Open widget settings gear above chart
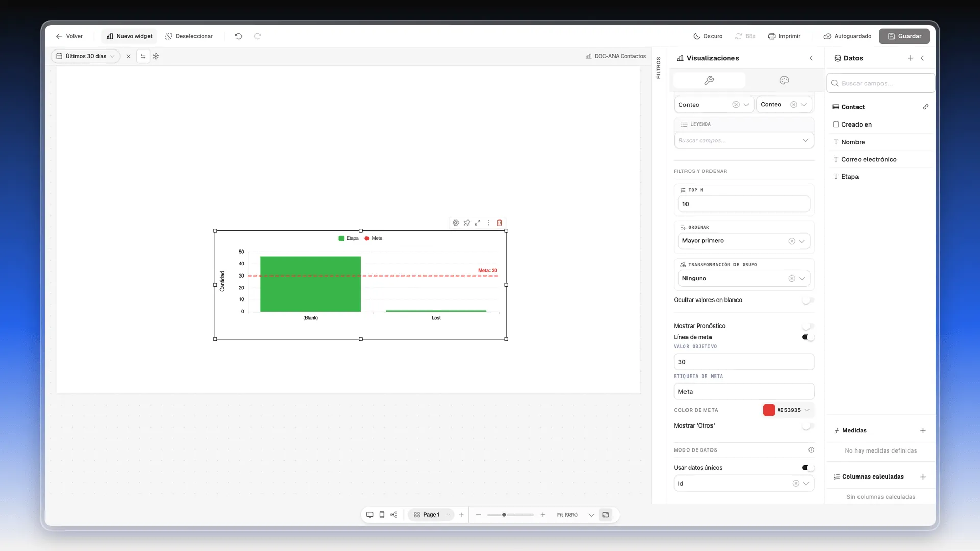The height and width of the screenshot is (551, 980). pyautogui.click(x=456, y=223)
